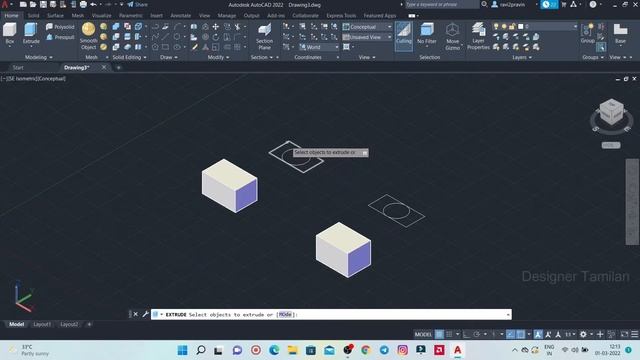Click the Windows Start button
This screenshot has height=360, width=640.
pos(182,350)
